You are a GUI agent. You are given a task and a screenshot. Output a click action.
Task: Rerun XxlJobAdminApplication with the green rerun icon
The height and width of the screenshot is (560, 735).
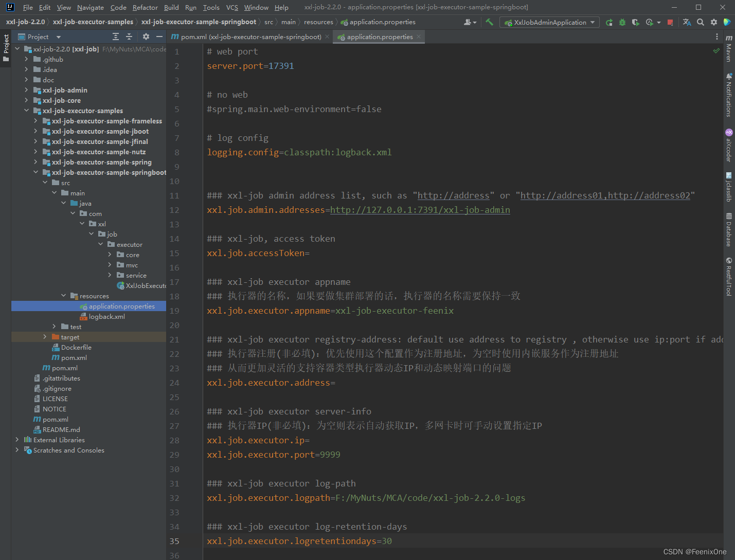coord(609,22)
